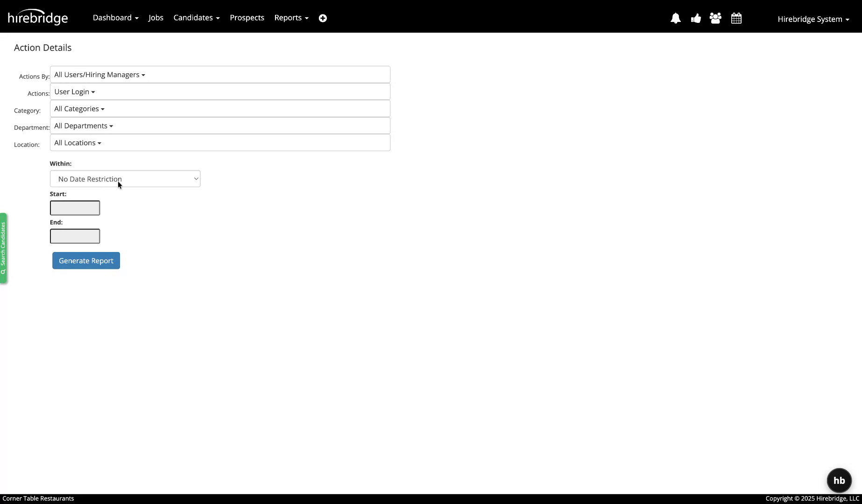Image resolution: width=862 pixels, height=504 pixels.
Task: Open the Search Candidates side panel
Action: [x=4, y=248]
